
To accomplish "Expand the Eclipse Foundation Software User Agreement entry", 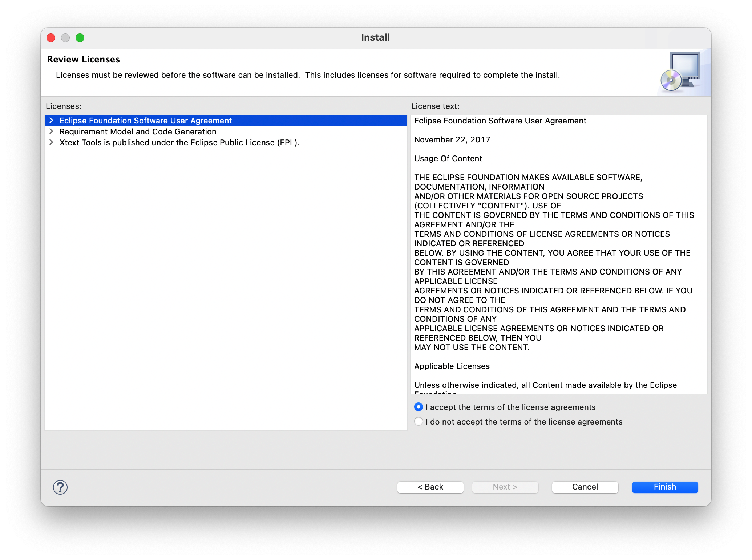I will click(52, 120).
